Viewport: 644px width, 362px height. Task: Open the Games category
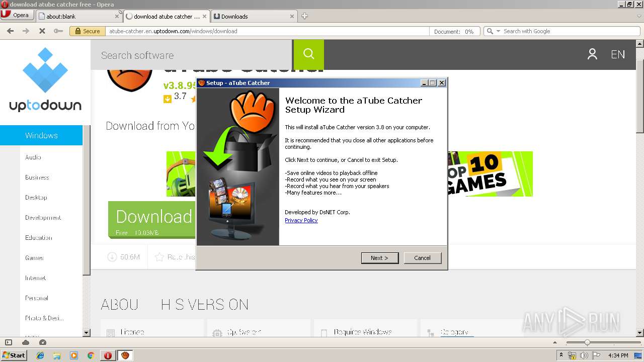(34, 257)
